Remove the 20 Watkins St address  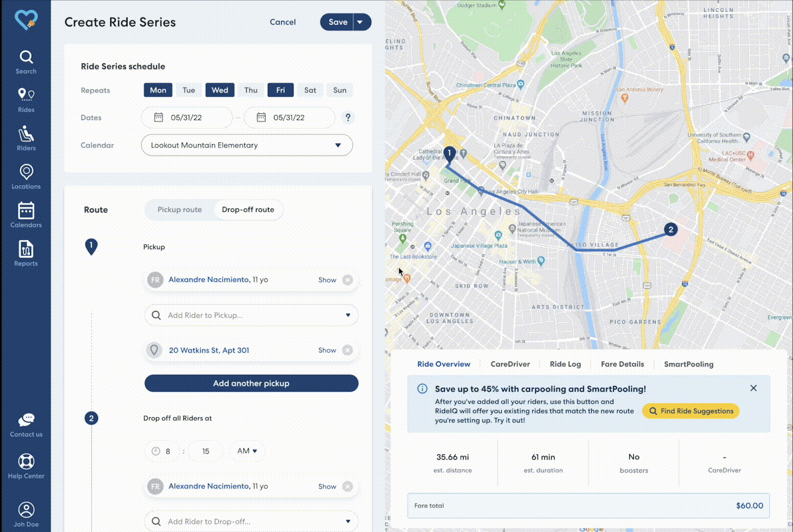pyautogui.click(x=348, y=350)
